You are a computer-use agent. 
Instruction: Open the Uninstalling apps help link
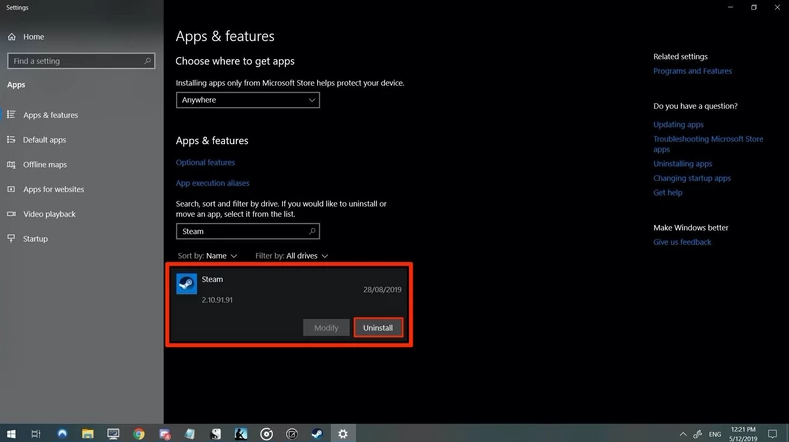point(682,164)
